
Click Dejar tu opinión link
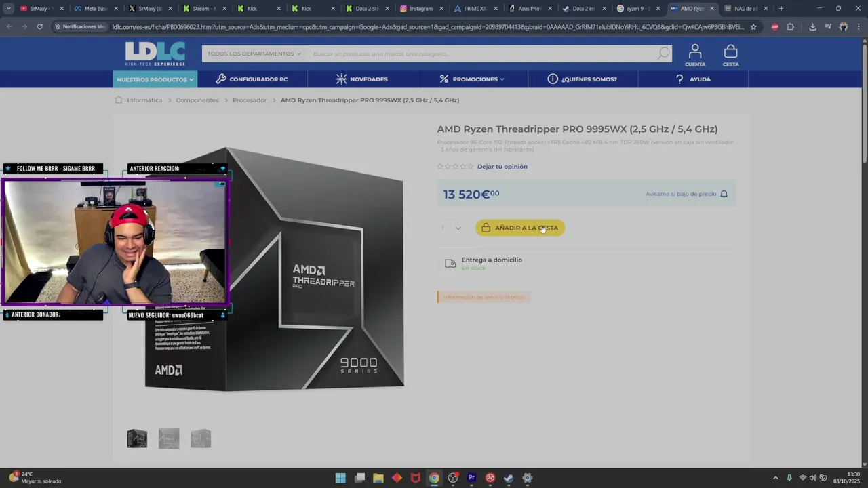(502, 167)
